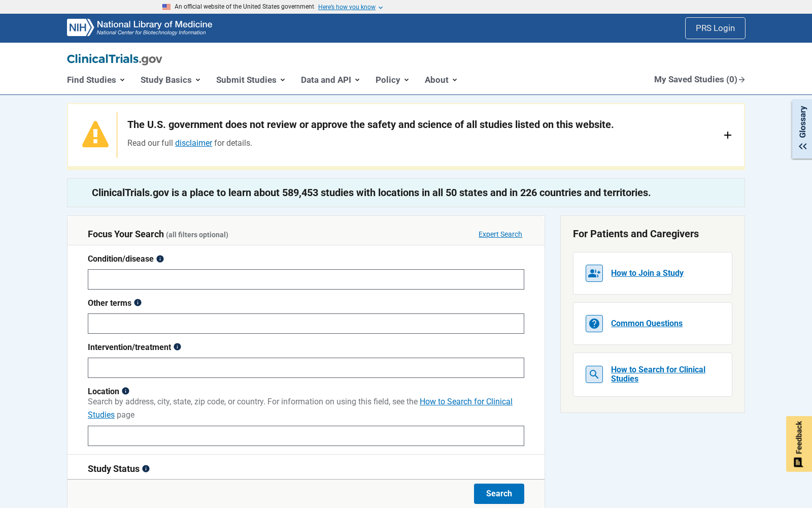This screenshot has width=812, height=508.
Task: Open the Submit Studies menu
Action: pyautogui.click(x=251, y=80)
